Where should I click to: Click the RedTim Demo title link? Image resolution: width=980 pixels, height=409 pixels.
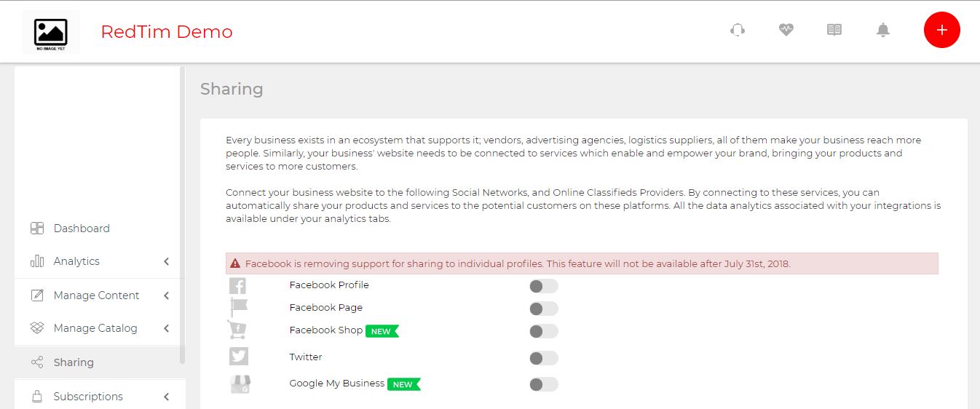(167, 32)
